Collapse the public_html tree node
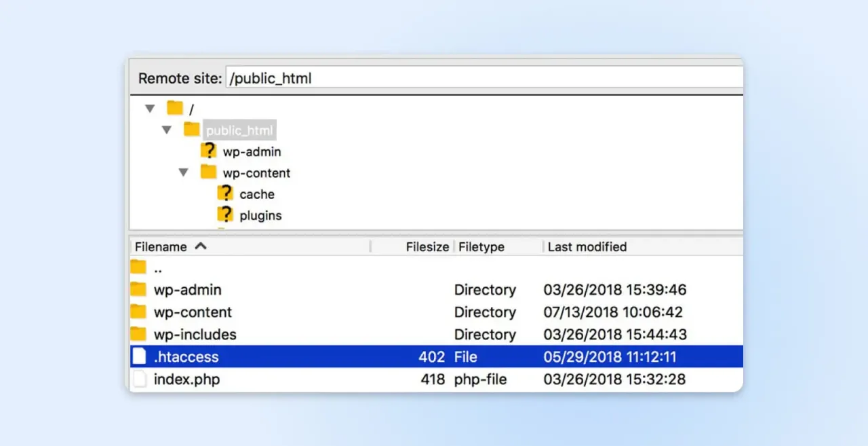Screen dimensions: 868x446 (167, 130)
